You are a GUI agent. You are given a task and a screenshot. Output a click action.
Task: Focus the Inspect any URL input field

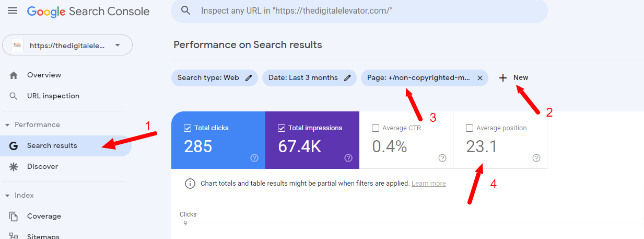359,10
